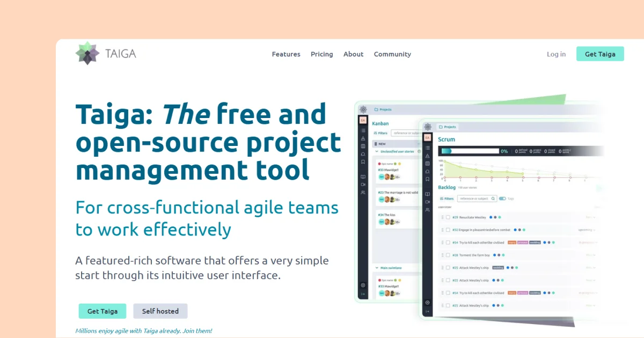Open Filters in the Scrum Backlog

(447, 199)
